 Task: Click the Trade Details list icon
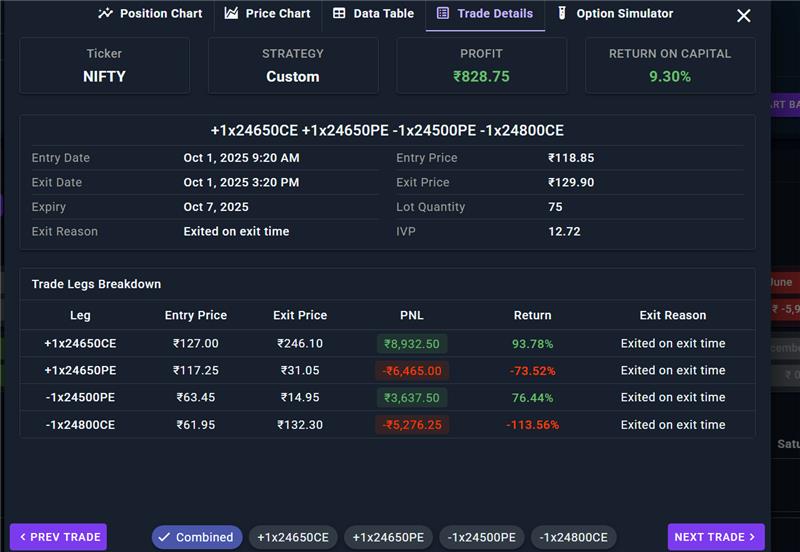coord(443,14)
